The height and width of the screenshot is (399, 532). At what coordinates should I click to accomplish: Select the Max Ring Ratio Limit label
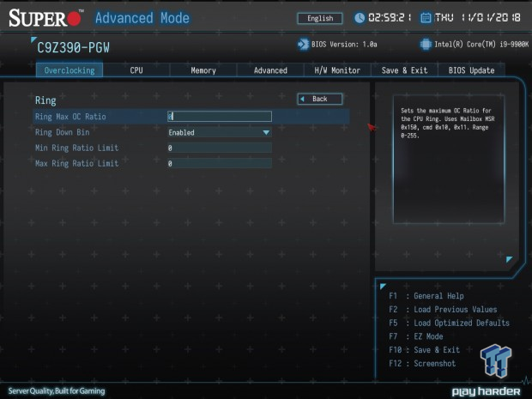77,164
